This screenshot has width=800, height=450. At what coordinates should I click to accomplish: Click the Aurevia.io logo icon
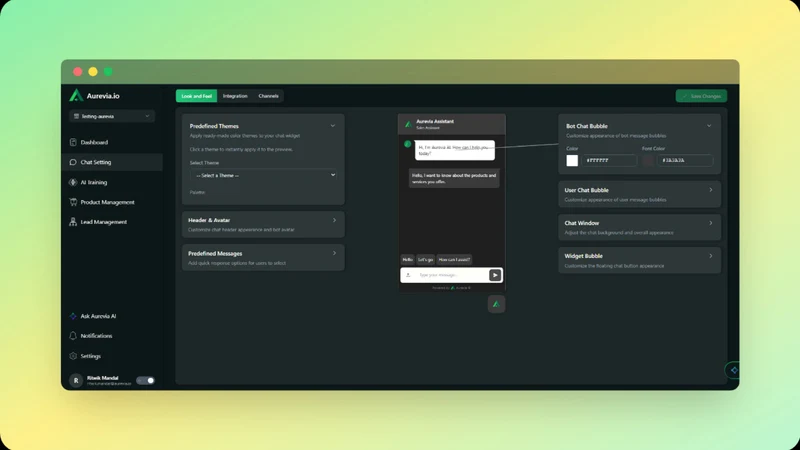coord(76,95)
